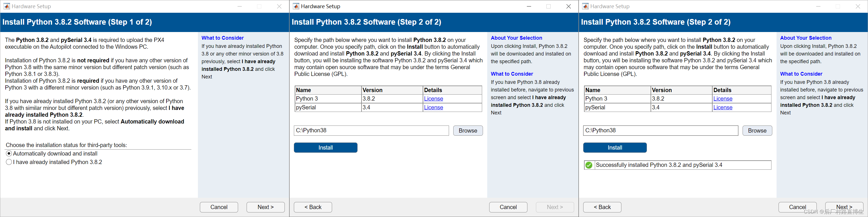Close the success-message Hardware Setup window
The image size is (868, 217).
pos(858,7)
